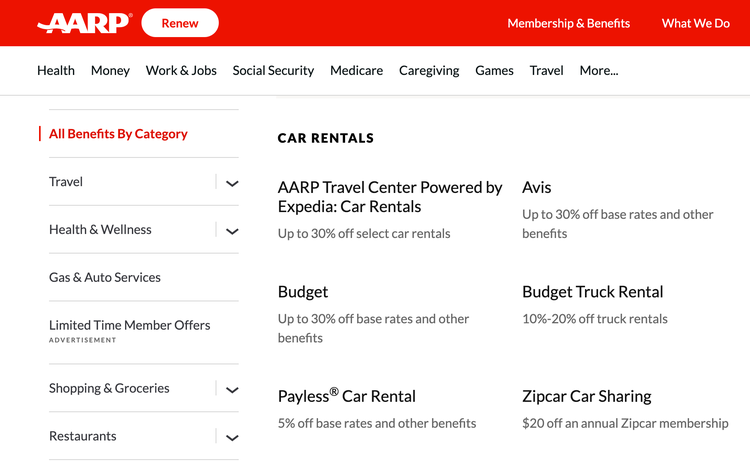Expand the Travel category chevron
The width and height of the screenshot is (750, 468).
[232, 183]
